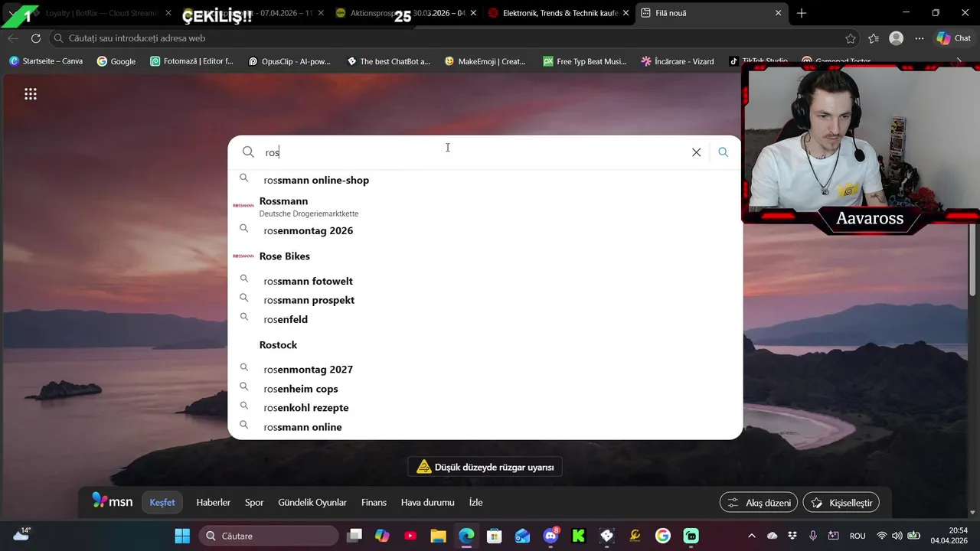Viewport: 980px width, 551px height.
Task: Select suggestion rosenkohl rezepte
Action: (485, 408)
